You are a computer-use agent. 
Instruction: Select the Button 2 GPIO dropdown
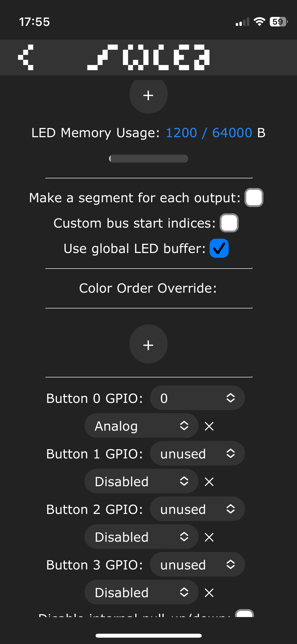pyautogui.click(x=197, y=509)
